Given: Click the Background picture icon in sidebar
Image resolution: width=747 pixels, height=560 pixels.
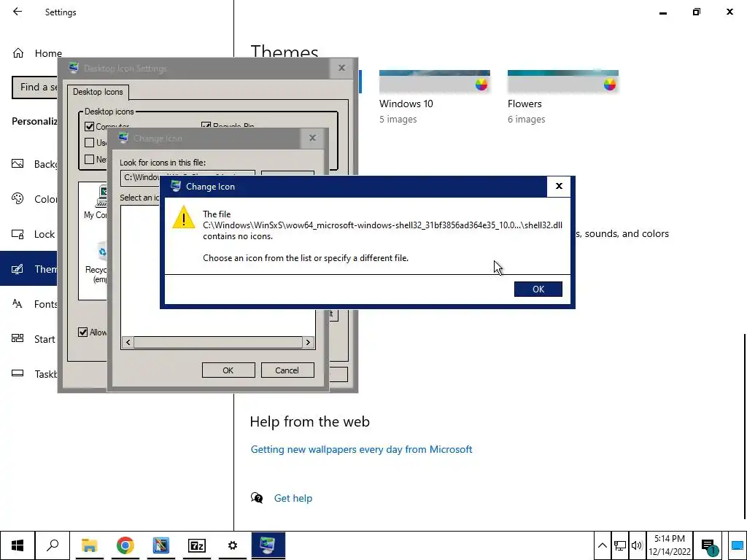Looking at the screenshot, I should tap(18, 164).
